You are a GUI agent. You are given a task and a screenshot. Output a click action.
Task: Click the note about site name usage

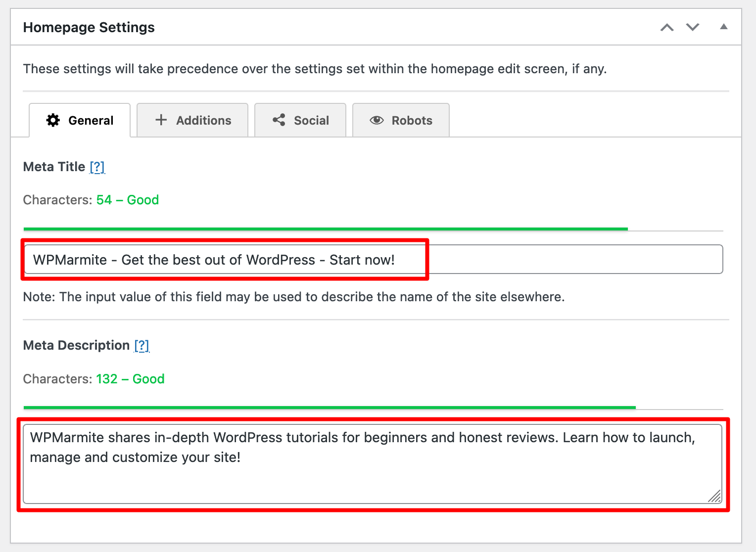pos(294,297)
